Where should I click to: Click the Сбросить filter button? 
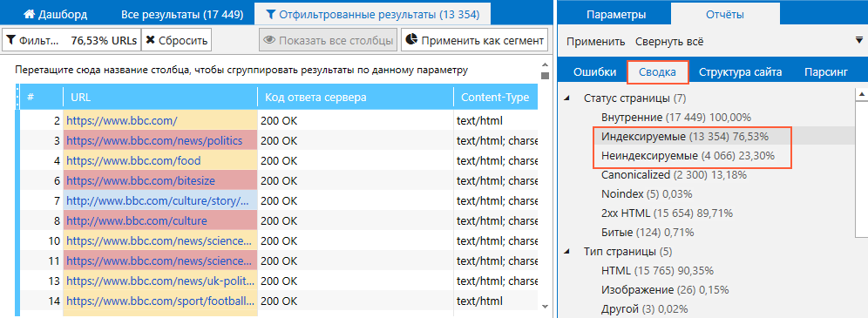point(177,40)
